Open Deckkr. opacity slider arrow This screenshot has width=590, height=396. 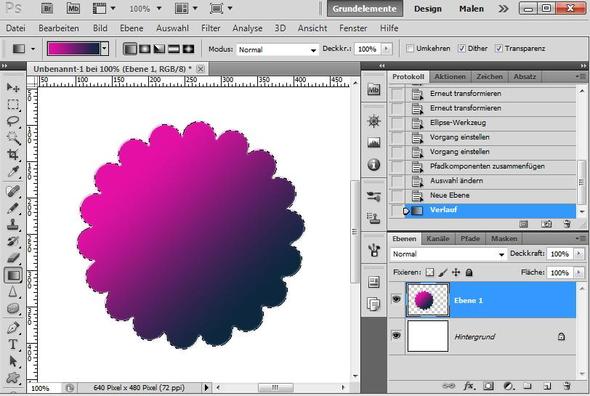point(386,49)
